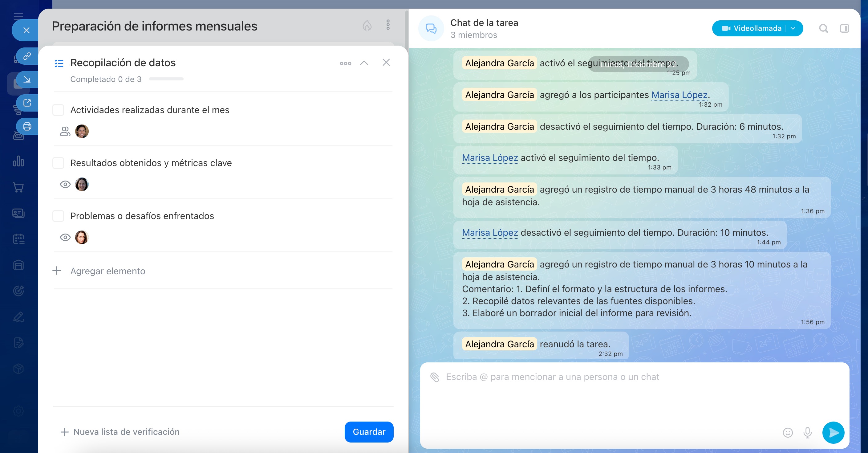868x453 pixels.
Task: Open the task kebab menu at top right
Action: pos(388,25)
